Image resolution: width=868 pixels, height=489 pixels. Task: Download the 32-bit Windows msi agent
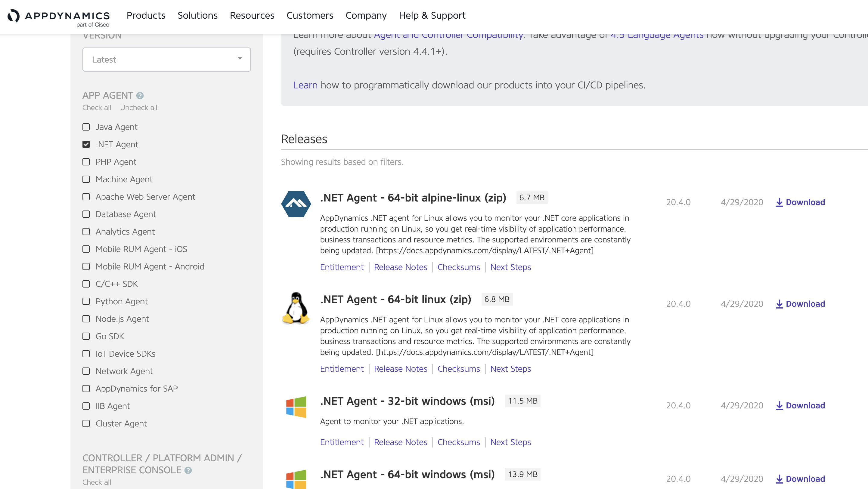[x=800, y=405]
